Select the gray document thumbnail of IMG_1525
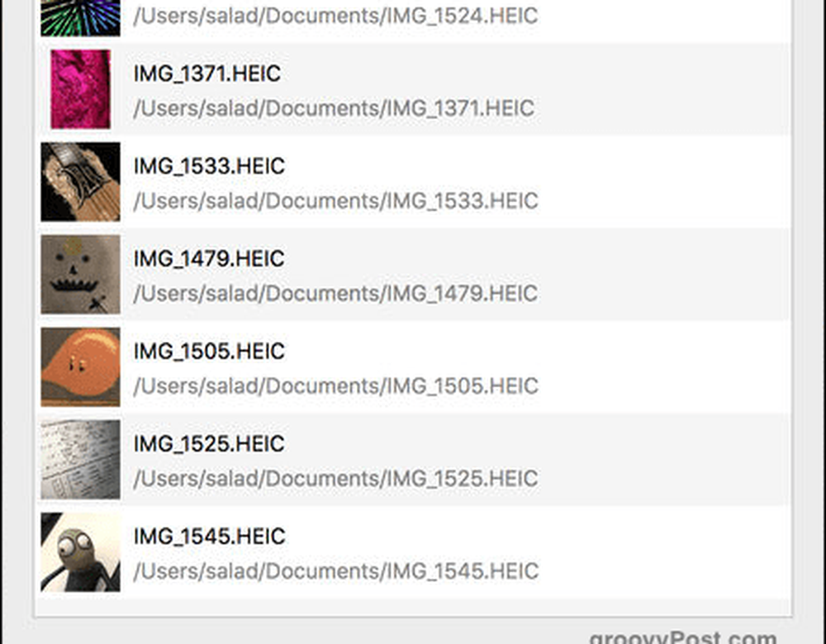The height and width of the screenshot is (644, 826). 80,459
